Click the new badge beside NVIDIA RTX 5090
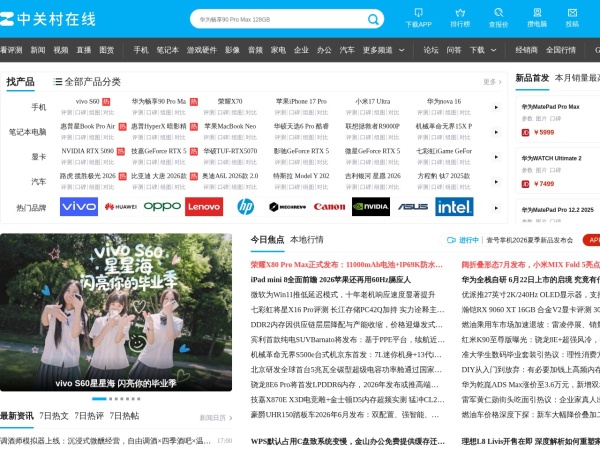The width and height of the screenshot is (600, 450). [120, 152]
